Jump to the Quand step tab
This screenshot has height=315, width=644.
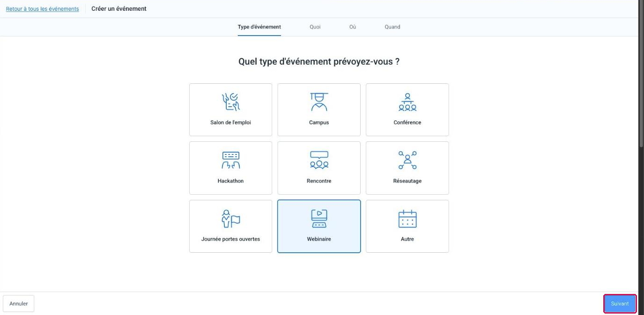[392, 27]
